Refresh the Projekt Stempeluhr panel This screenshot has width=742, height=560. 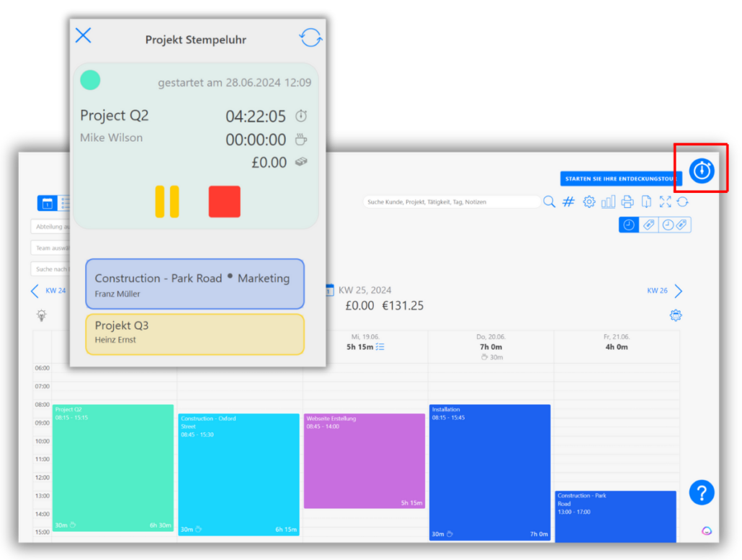(x=310, y=37)
